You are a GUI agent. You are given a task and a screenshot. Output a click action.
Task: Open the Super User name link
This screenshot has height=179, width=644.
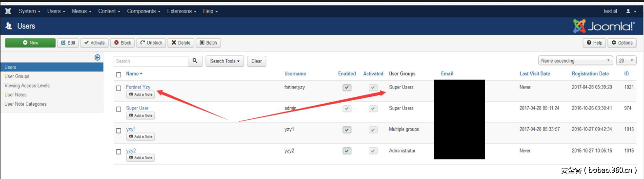coord(137,108)
